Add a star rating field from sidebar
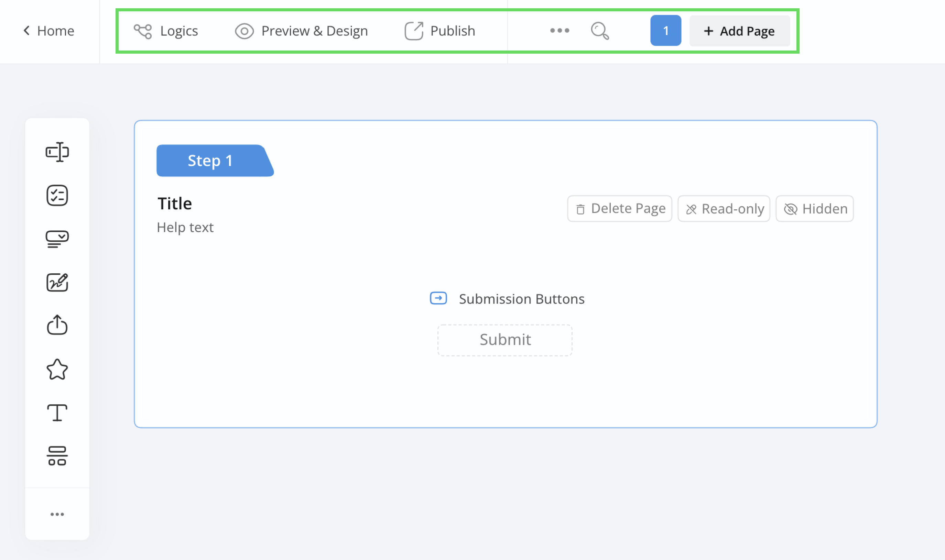 click(x=57, y=369)
